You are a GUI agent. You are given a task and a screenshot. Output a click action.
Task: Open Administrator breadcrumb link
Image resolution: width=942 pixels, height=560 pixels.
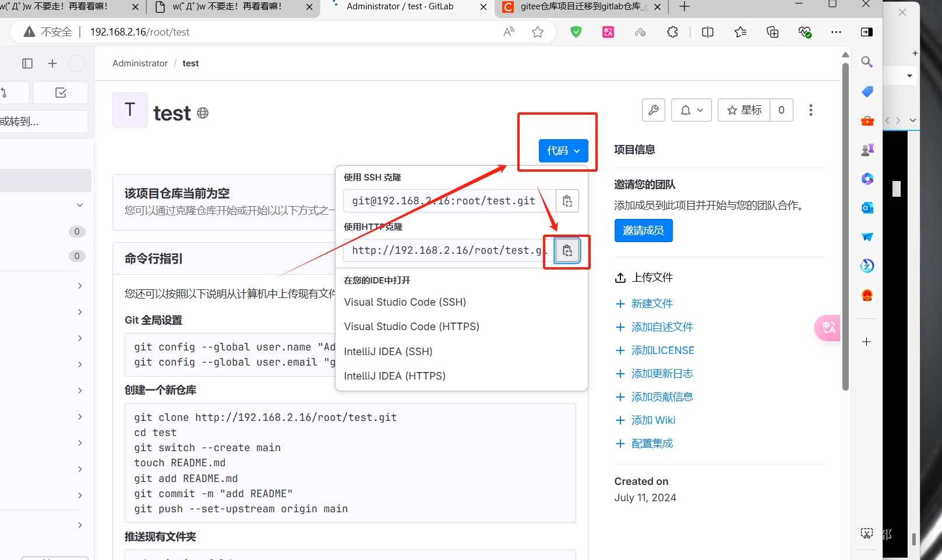tap(140, 63)
